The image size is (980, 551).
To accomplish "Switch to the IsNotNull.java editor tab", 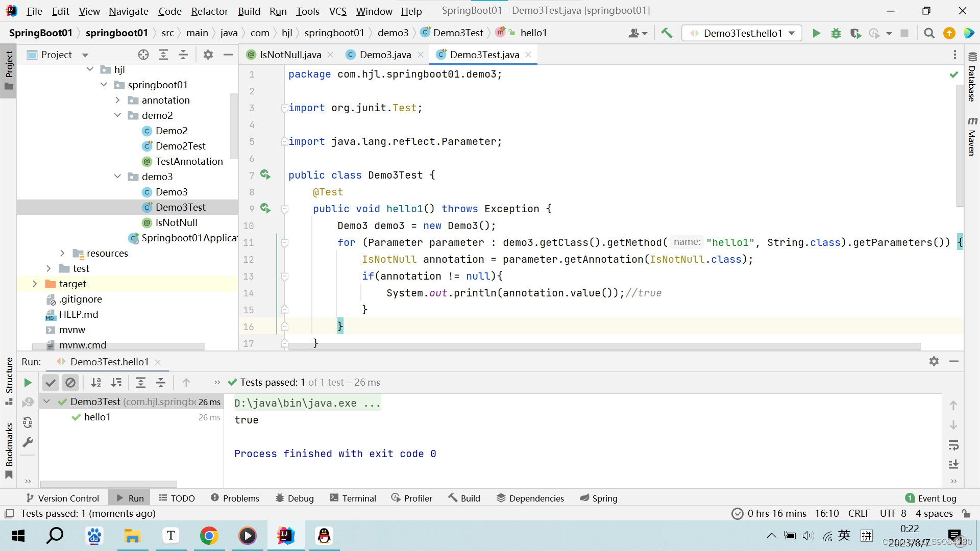I will click(290, 55).
